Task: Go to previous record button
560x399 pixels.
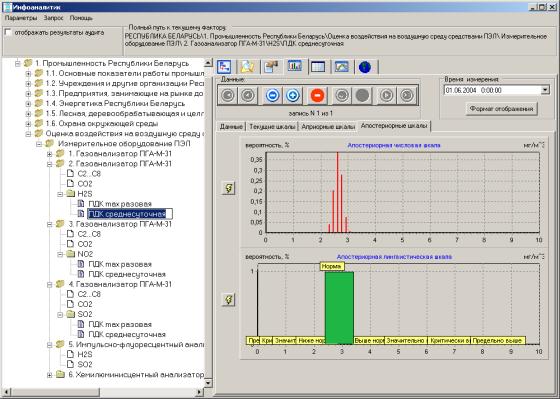Action: click(248, 95)
